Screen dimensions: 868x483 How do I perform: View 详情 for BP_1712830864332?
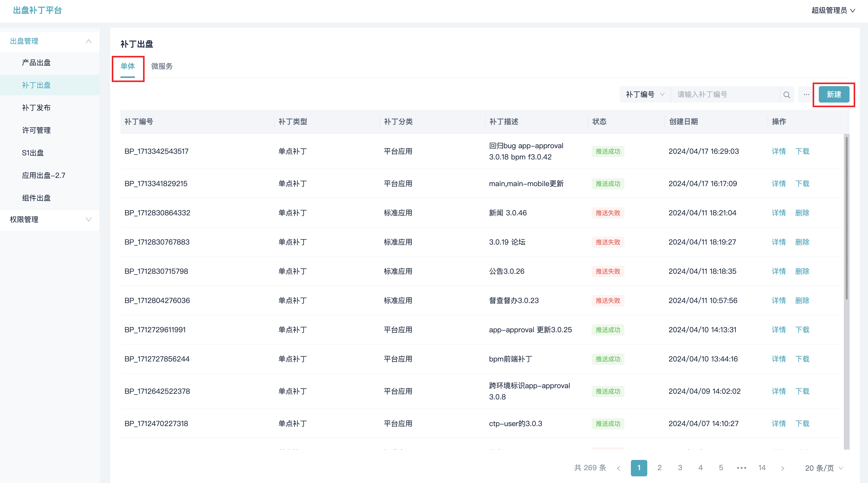click(x=779, y=213)
